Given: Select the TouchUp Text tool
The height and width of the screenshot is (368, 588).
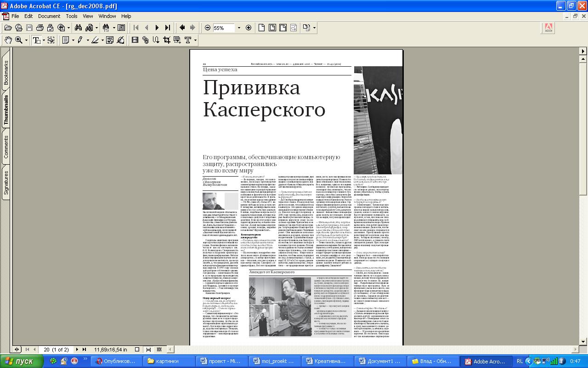Looking at the screenshot, I should 187,40.
